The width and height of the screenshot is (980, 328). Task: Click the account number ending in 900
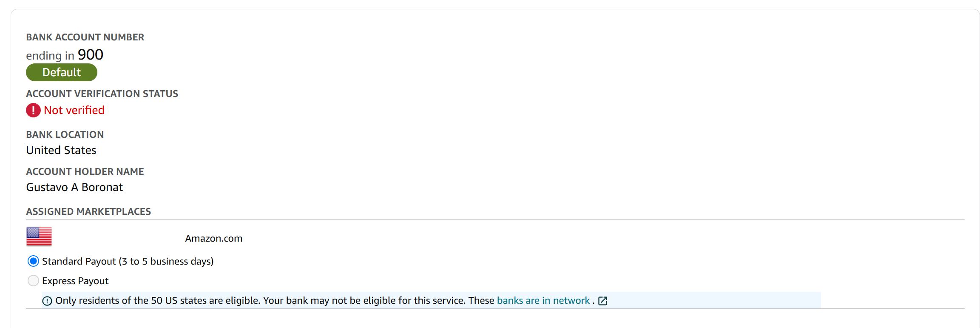pos(65,55)
